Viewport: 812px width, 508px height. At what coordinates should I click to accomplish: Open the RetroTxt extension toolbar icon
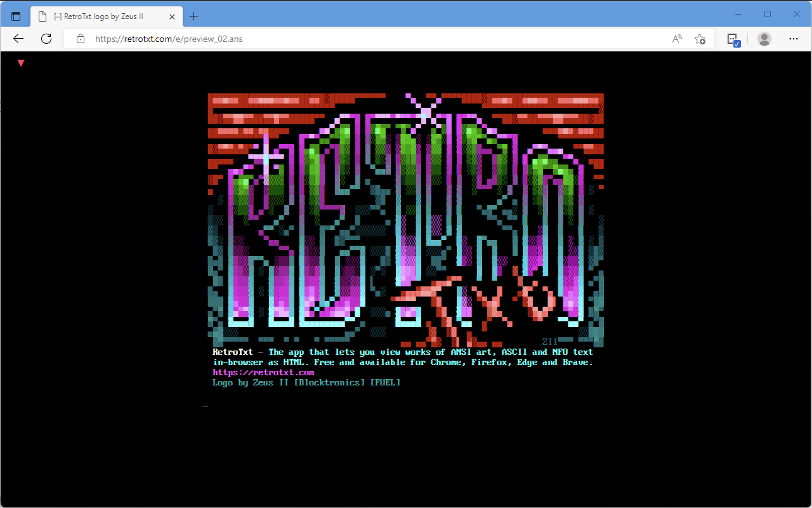(733, 39)
